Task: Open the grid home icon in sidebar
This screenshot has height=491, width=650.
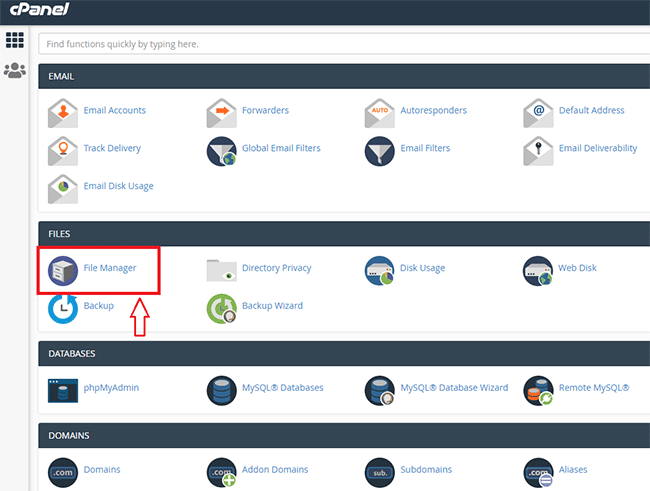Action: (x=15, y=40)
